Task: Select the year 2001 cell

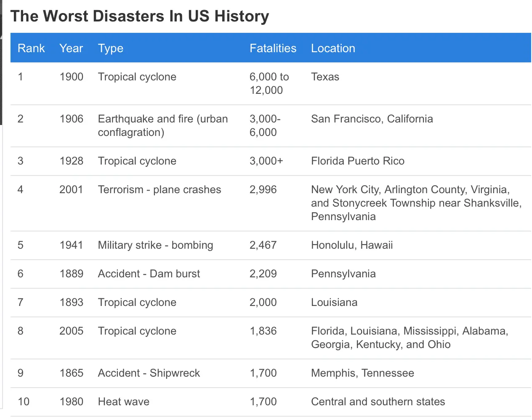Action: tap(71, 190)
